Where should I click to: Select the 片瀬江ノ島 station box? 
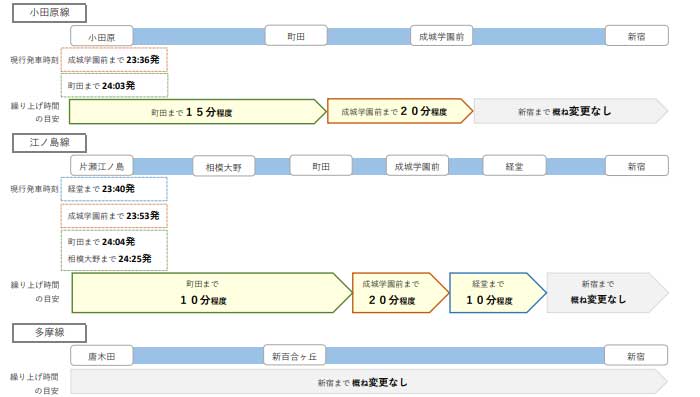(101, 166)
